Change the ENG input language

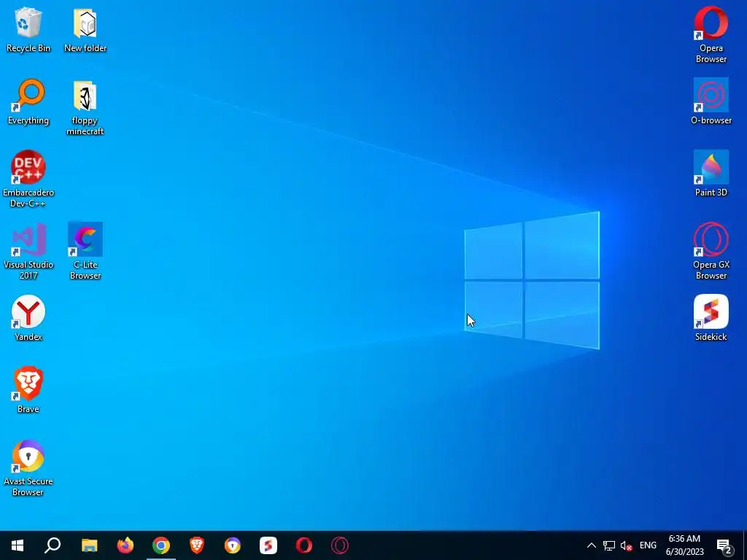point(648,545)
